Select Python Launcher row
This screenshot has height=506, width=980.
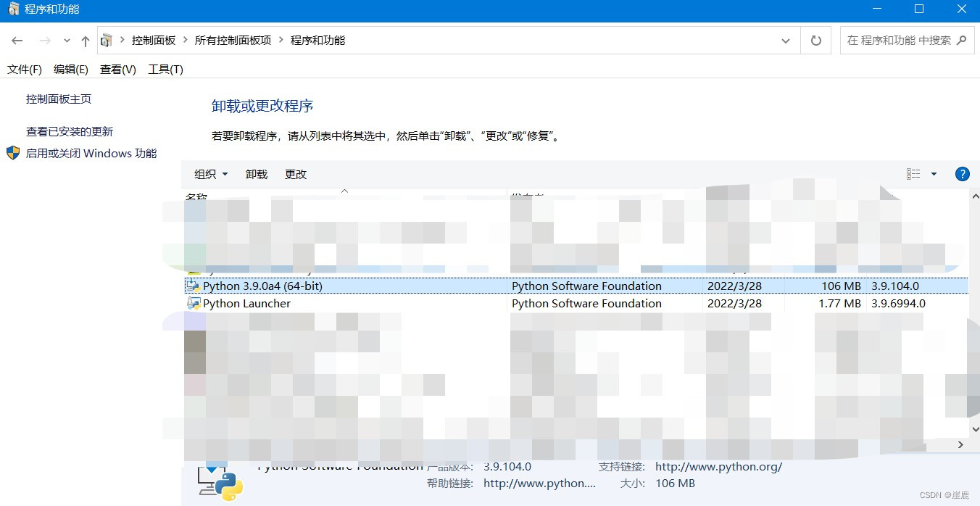pos(576,303)
